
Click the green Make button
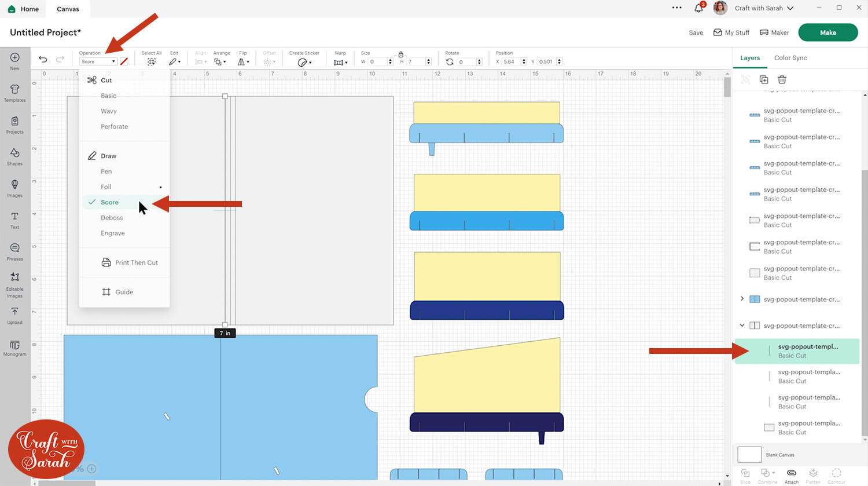pyautogui.click(x=827, y=32)
